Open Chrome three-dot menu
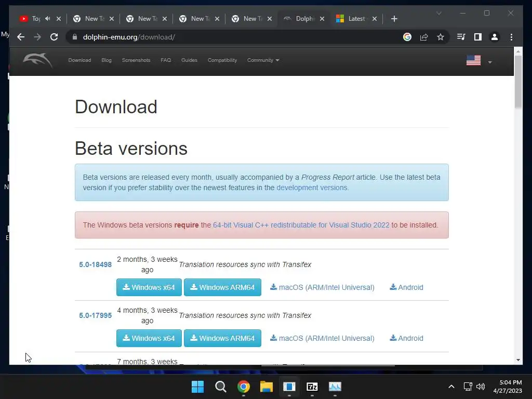Image resolution: width=532 pixels, height=399 pixels. [x=511, y=37]
